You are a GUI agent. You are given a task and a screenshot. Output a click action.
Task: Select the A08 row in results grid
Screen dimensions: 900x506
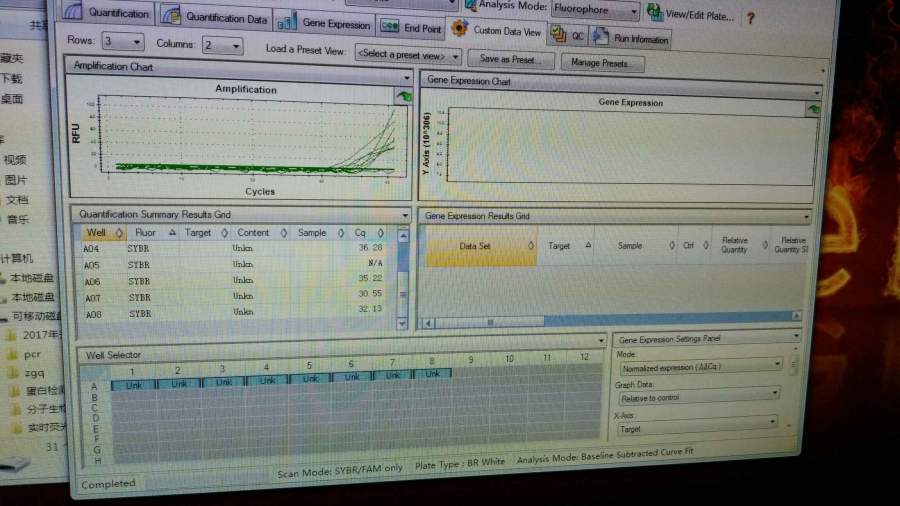click(234, 313)
